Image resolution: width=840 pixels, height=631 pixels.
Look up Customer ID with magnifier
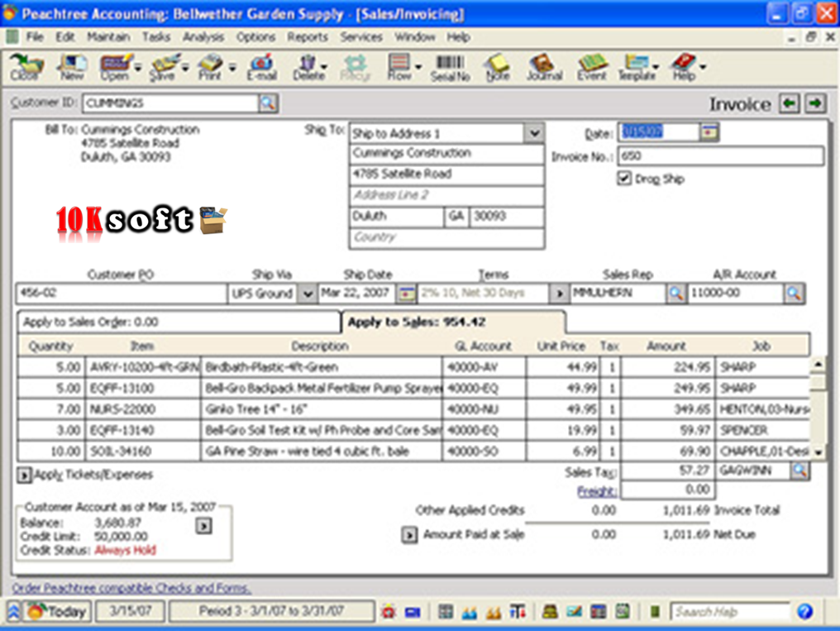pyautogui.click(x=267, y=103)
